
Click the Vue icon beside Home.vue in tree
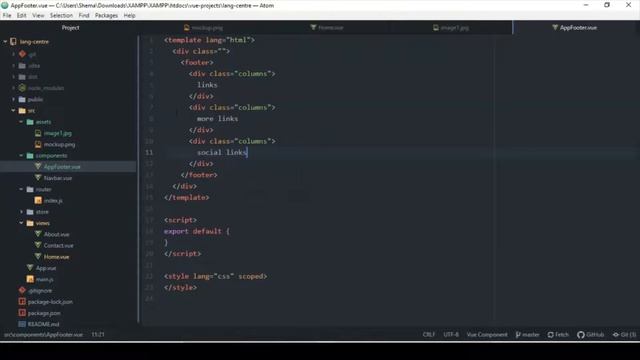tap(38, 257)
